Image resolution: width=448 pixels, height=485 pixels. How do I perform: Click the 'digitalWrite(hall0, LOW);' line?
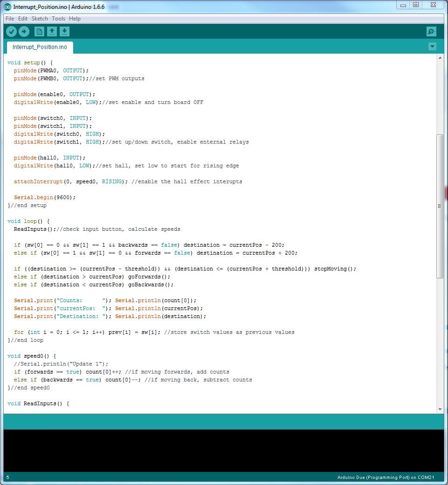point(126,166)
